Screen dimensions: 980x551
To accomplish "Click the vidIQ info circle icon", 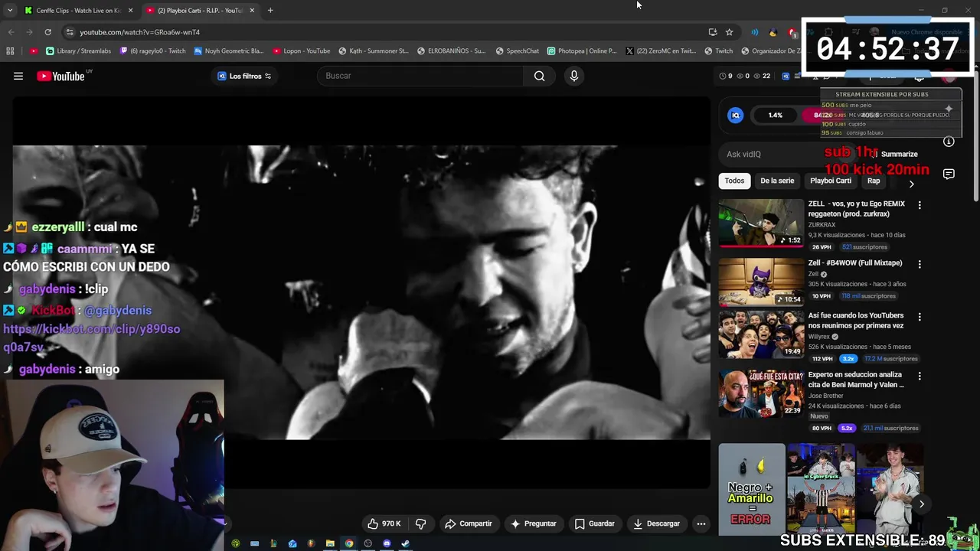I will pos(949,142).
